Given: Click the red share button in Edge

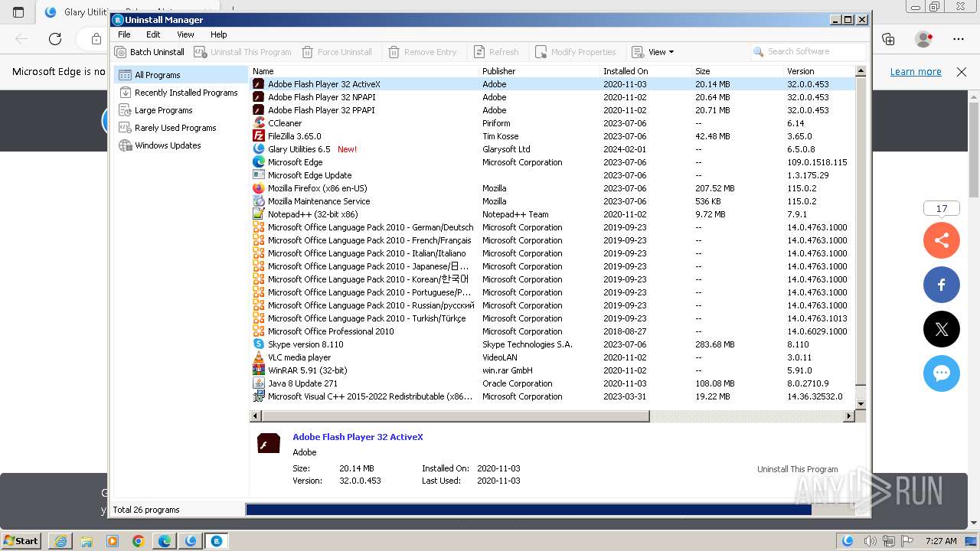Looking at the screenshot, I should (942, 241).
